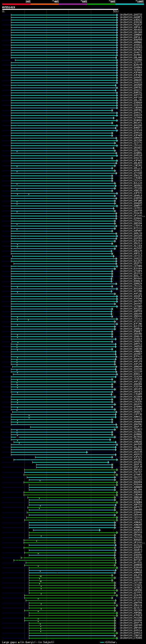This screenshot has height=644, width=146.
Task: Select label UniRef100_Q7XSQ9
Action: (x=131, y=173)
